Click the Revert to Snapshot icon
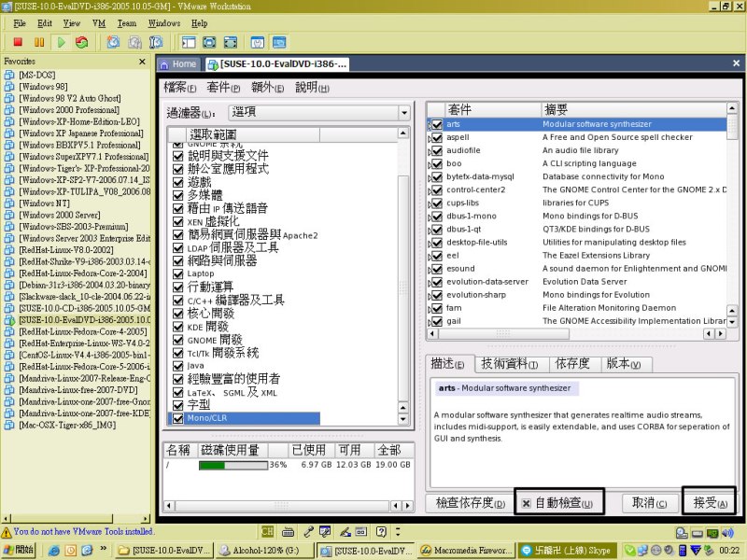The image size is (747, 560). pyautogui.click(x=134, y=42)
